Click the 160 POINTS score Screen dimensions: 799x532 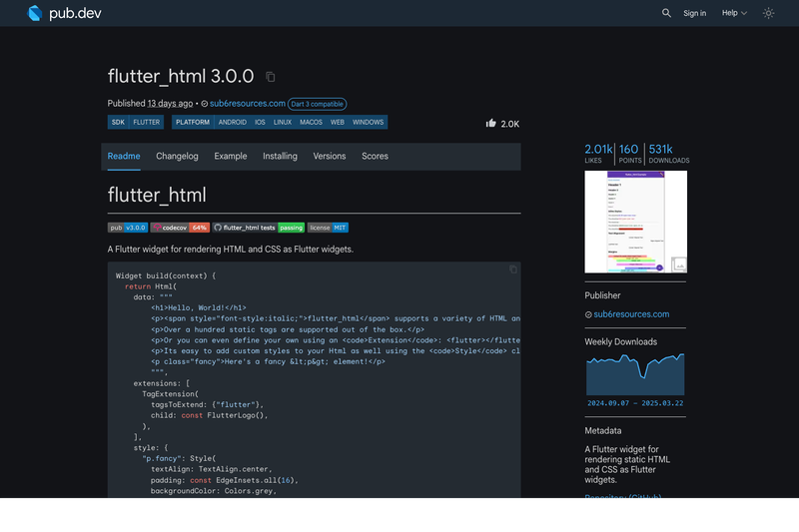[630, 154]
